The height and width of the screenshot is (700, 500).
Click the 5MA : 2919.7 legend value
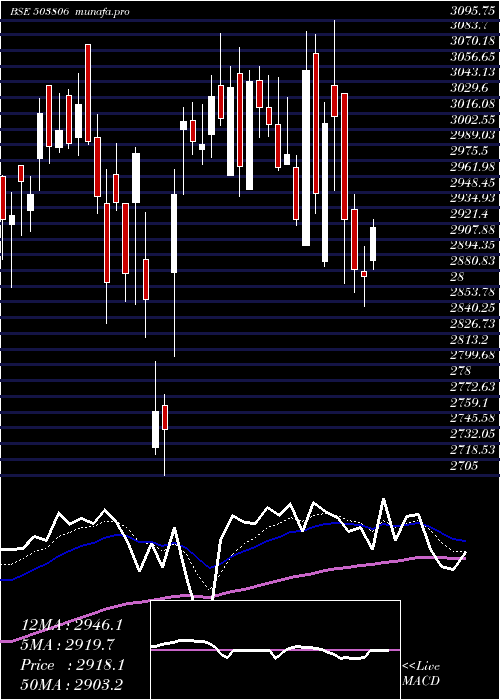pos(68,645)
